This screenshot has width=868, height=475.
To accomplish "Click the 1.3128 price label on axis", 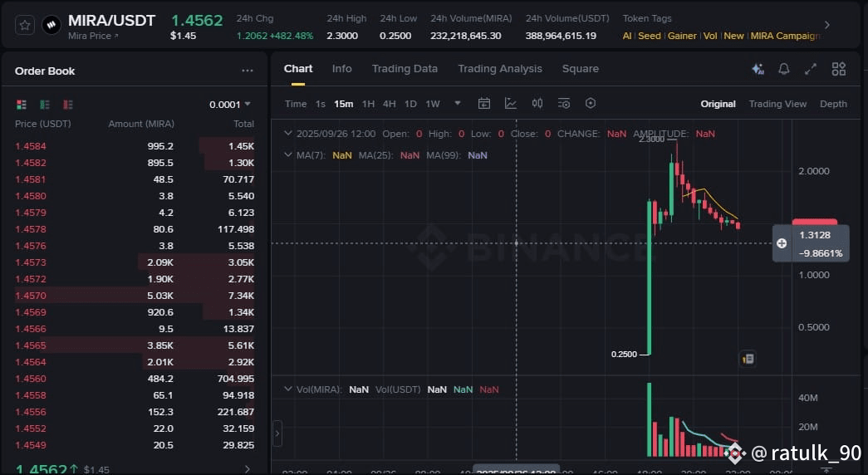I will pos(814,235).
